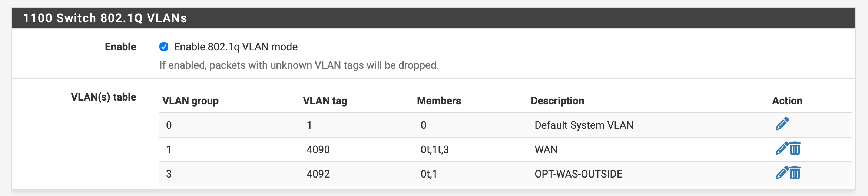
Task: Click the VLAN group column header
Action: (191, 101)
